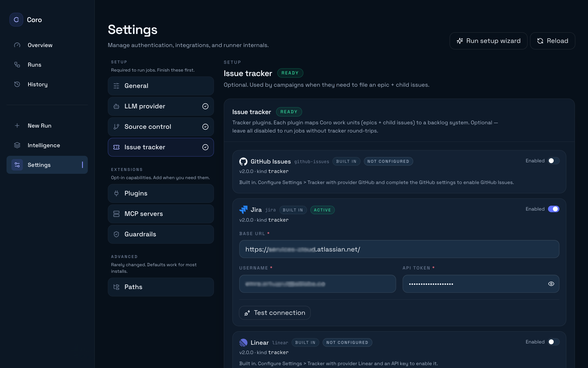
Task: Click the plug icon on Test connection
Action: point(247,313)
